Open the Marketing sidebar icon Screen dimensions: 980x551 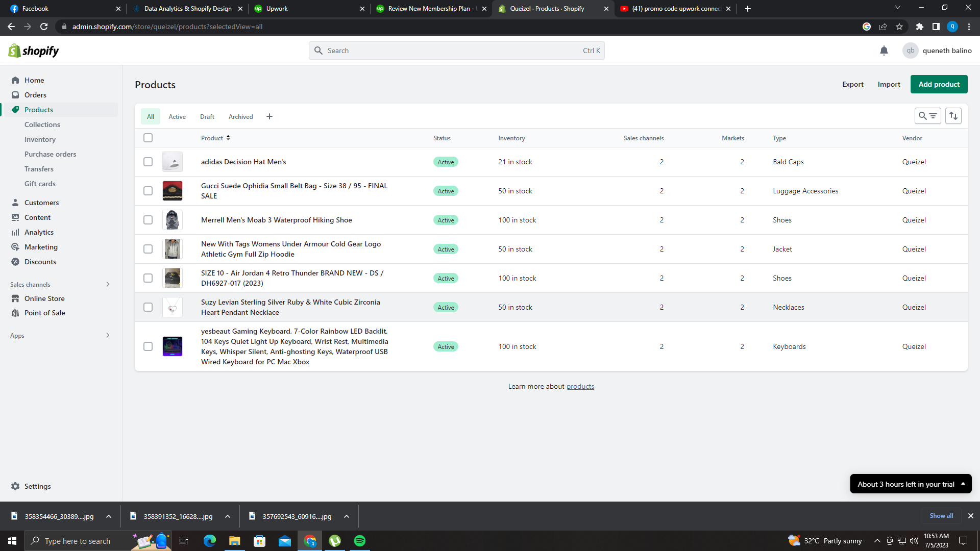click(15, 247)
